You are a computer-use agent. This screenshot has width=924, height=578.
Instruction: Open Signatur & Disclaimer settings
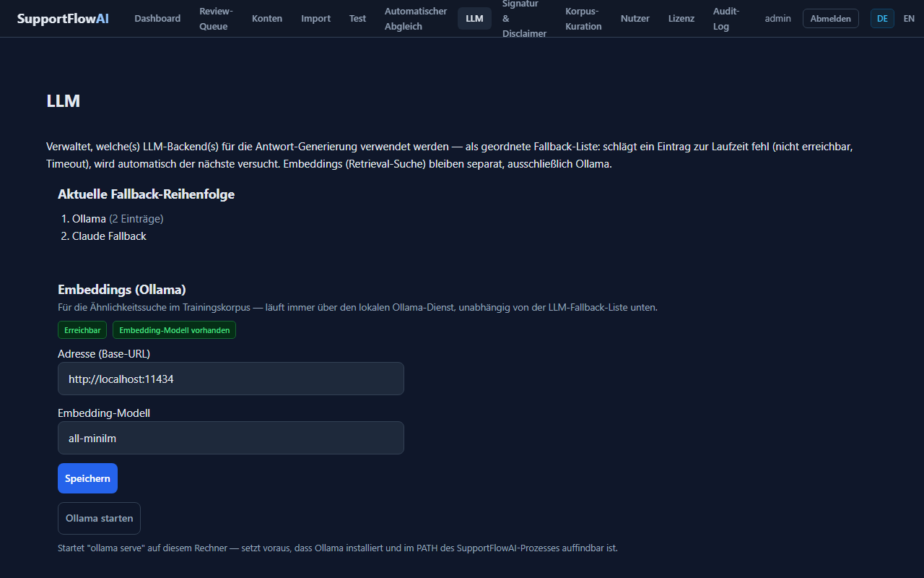tap(525, 18)
